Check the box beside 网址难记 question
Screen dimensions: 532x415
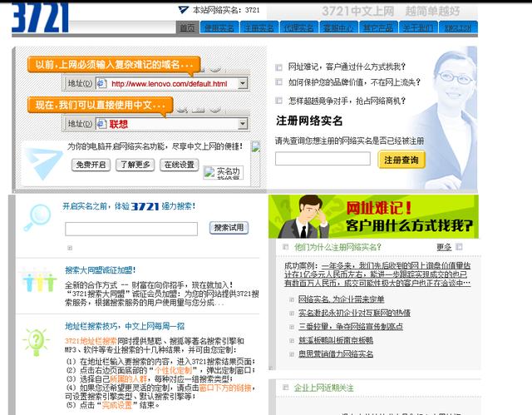click(278, 67)
